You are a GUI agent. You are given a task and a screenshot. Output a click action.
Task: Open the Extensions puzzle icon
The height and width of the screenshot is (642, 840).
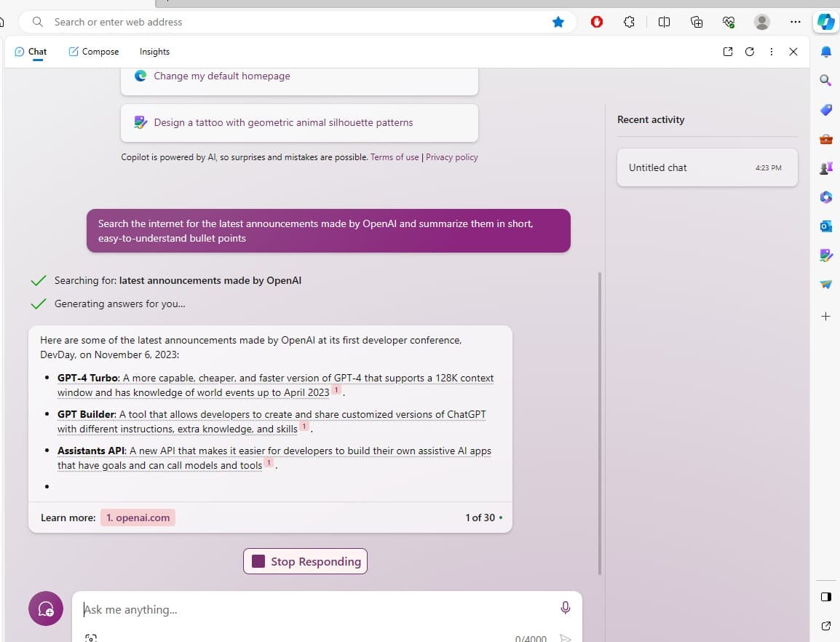(x=629, y=22)
